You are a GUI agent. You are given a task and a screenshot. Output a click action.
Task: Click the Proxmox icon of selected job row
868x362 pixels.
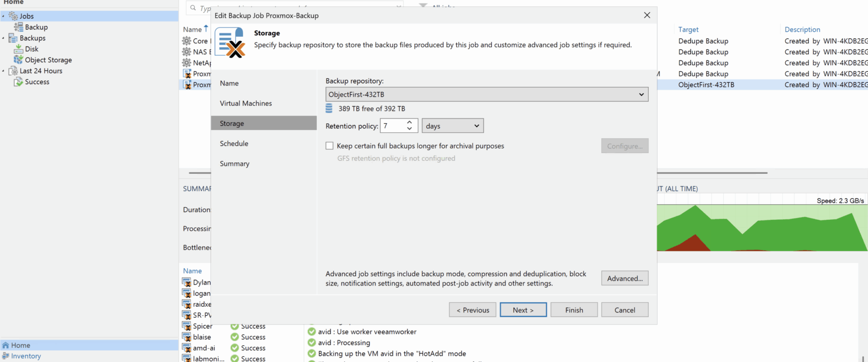tap(187, 85)
